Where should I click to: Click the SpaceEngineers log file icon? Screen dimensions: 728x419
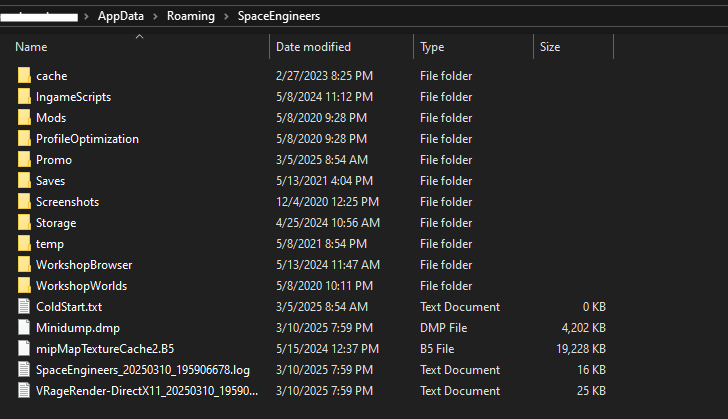click(25, 370)
